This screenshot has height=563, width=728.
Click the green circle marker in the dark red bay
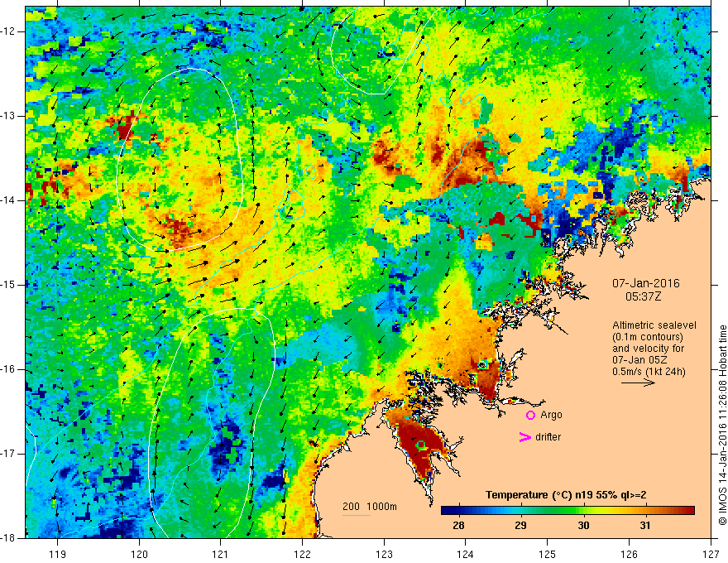pos(420,445)
